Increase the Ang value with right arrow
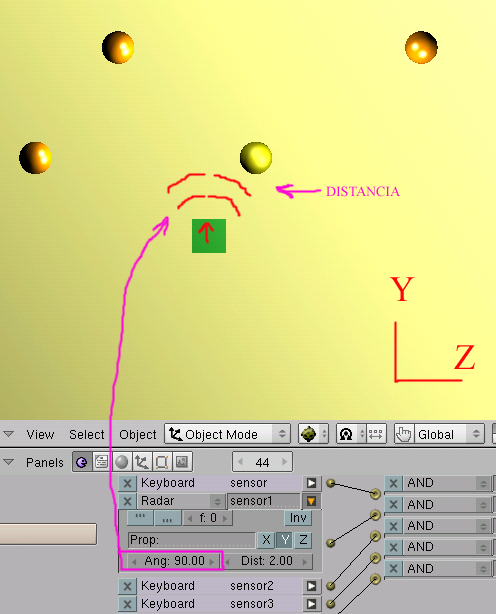Image resolution: width=496 pixels, height=614 pixels. pyautogui.click(x=212, y=562)
